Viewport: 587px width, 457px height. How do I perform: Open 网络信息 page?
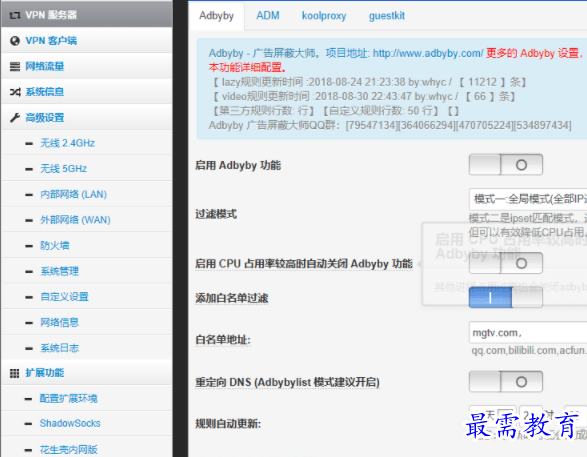(x=60, y=322)
